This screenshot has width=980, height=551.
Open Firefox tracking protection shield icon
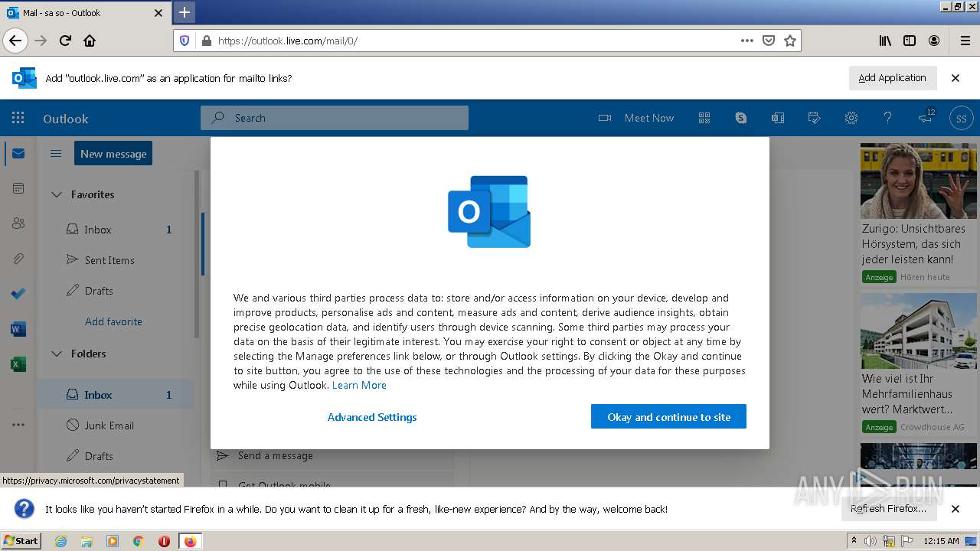185,41
